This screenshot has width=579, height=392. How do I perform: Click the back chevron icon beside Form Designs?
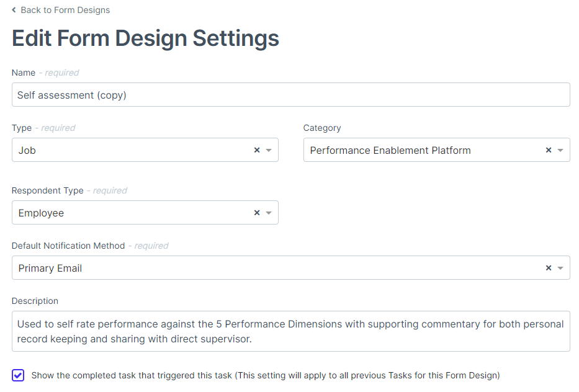tap(14, 10)
